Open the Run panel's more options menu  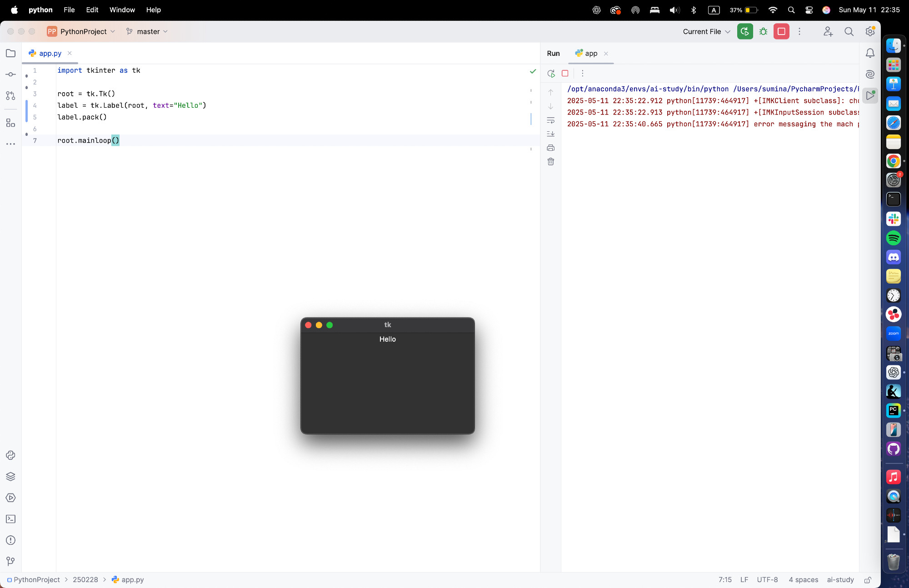click(582, 73)
